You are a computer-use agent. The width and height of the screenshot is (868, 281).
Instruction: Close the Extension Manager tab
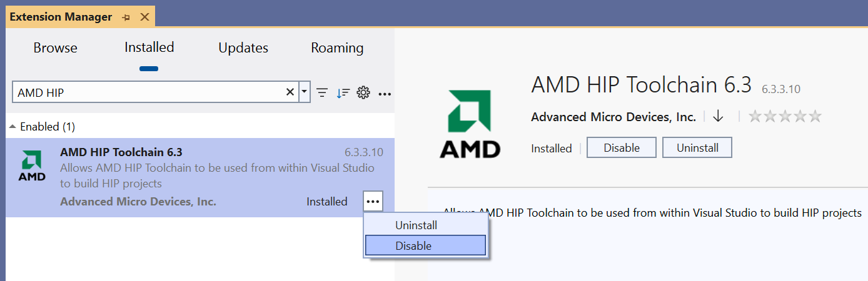pos(144,17)
